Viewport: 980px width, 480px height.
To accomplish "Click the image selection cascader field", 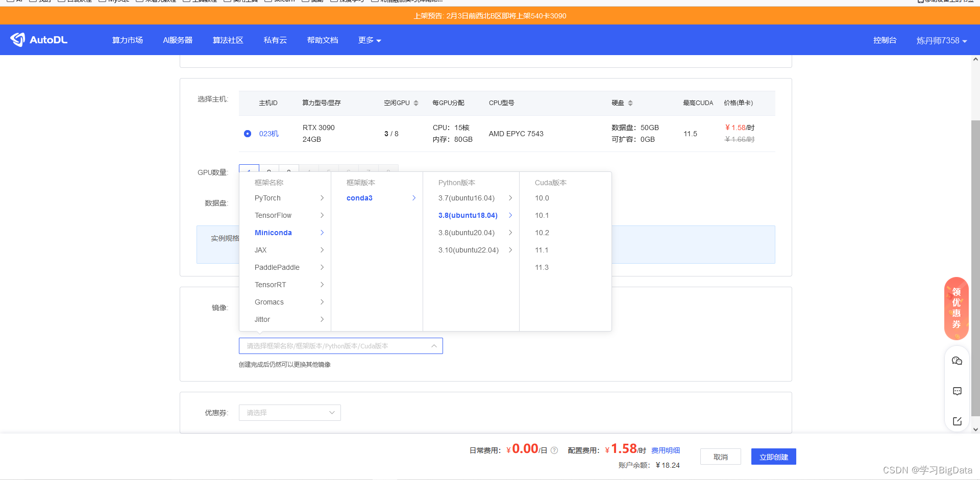I will click(x=340, y=346).
